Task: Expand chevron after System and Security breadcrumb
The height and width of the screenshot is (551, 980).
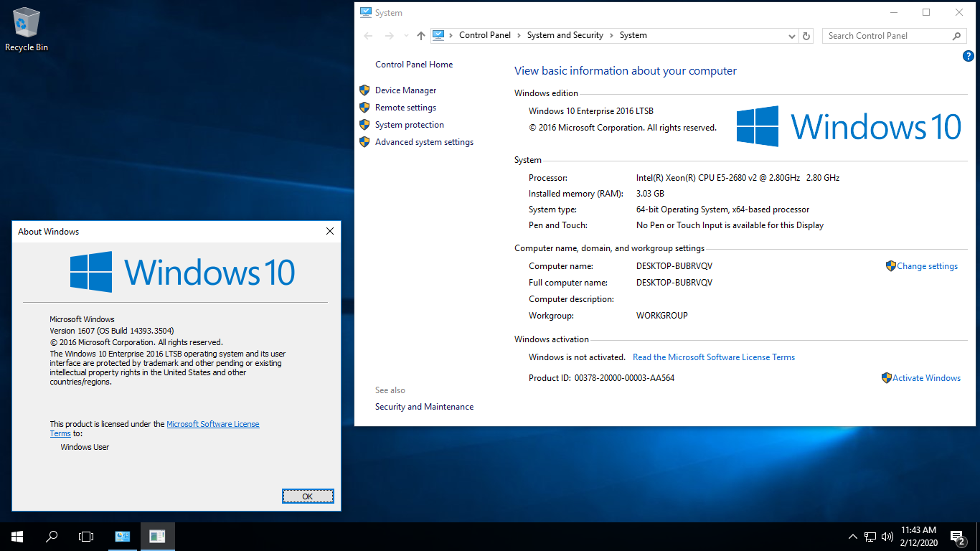Action: (612, 35)
